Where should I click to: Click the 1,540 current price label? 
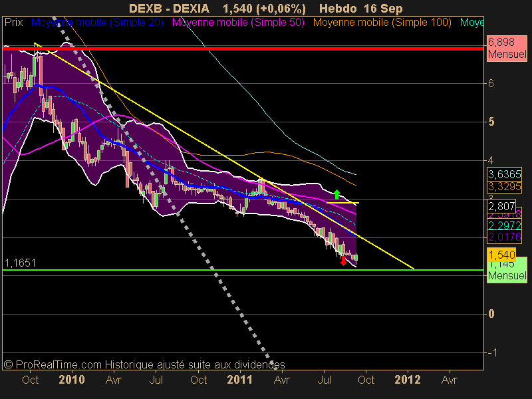click(x=501, y=255)
